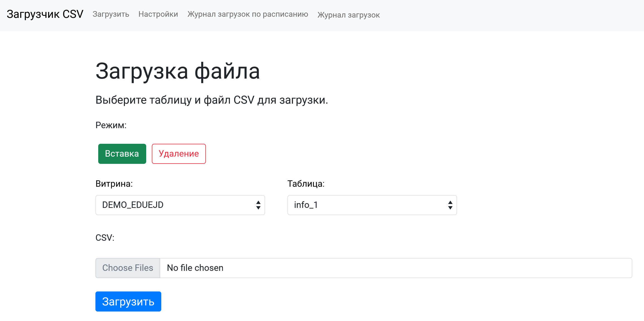Open Журнал загрузок по расписанию

248,14
